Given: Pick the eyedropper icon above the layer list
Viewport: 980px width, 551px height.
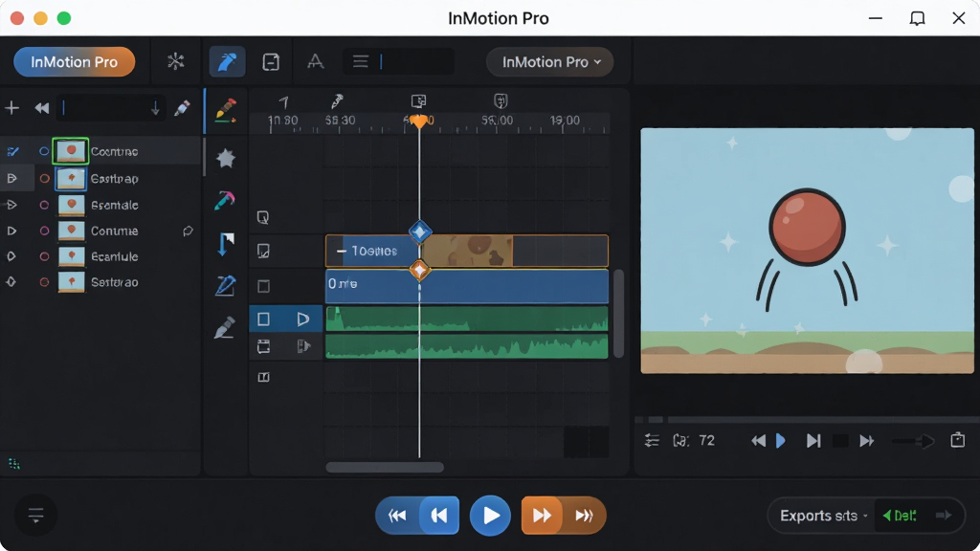Looking at the screenshot, I should tap(182, 108).
